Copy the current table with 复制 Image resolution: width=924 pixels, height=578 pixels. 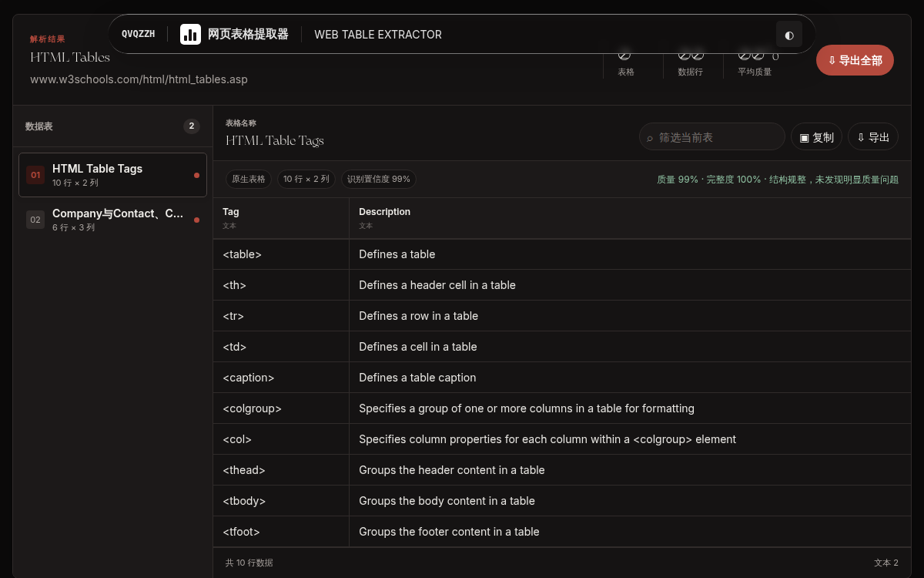click(x=816, y=136)
